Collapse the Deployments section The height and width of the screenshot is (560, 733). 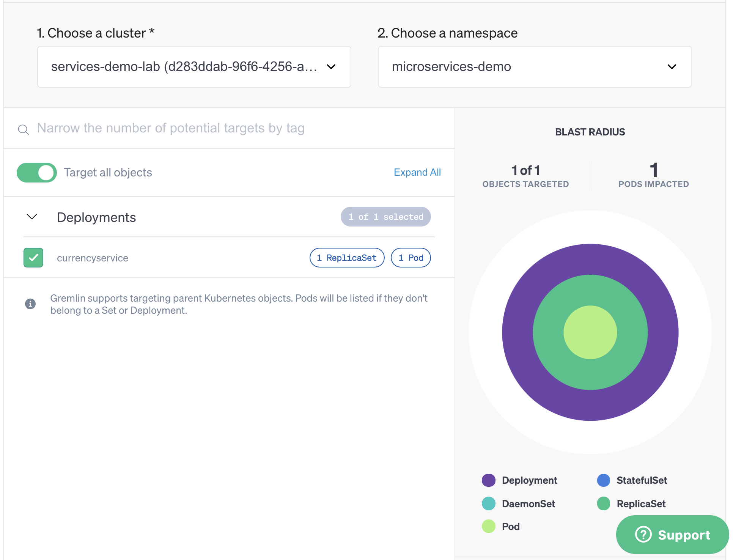32,217
